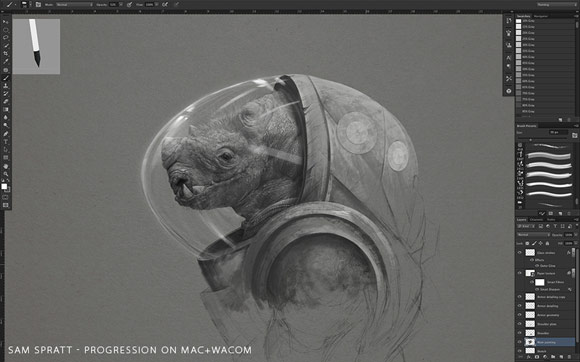Select the Move tool
Image resolution: width=580 pixels, height=362 pixels.
tap(6, 22)
